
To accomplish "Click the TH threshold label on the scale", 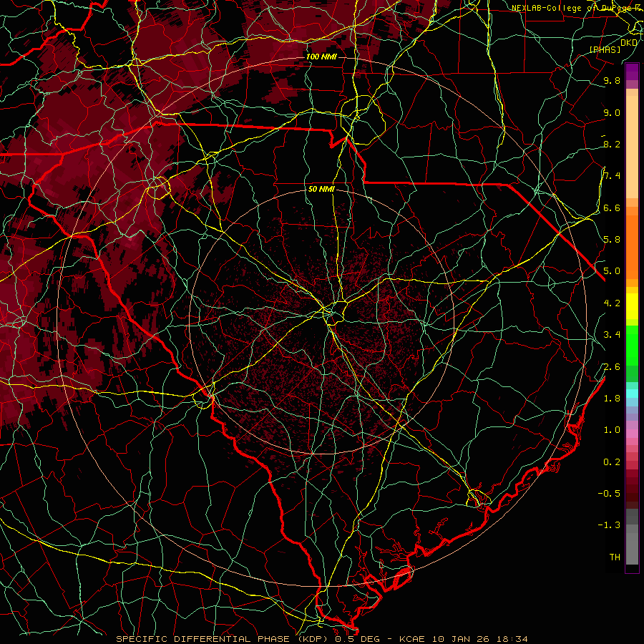I will (x=615, y=557).
